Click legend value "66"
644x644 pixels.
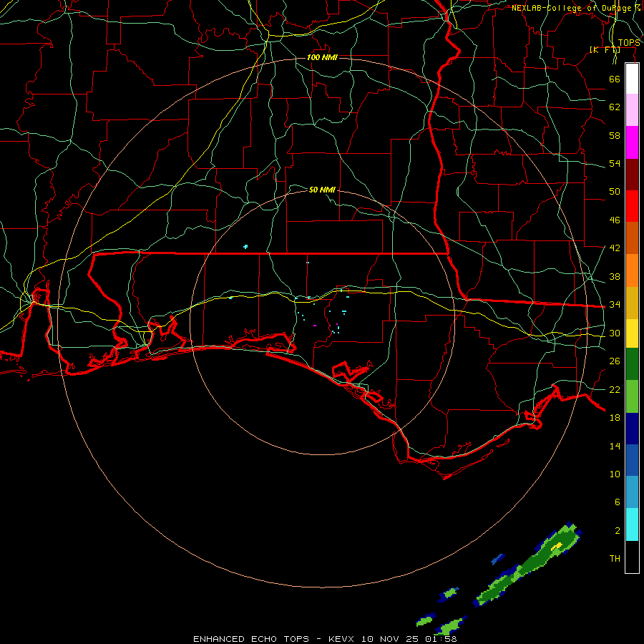[x=615, y=79]
